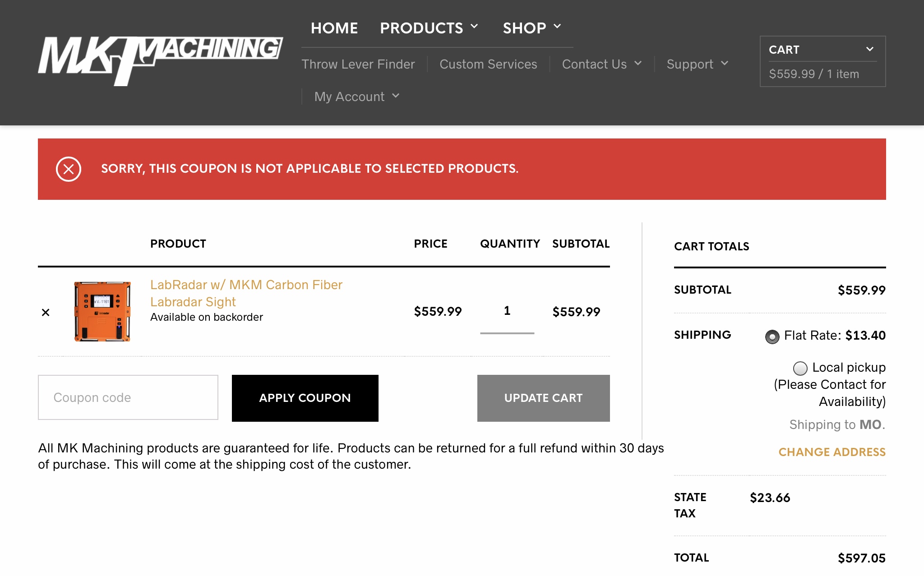This screenshot has height=576, width=924.
Task: Remove LabRadar item with the X icon
Action: [x=46, y=312]
